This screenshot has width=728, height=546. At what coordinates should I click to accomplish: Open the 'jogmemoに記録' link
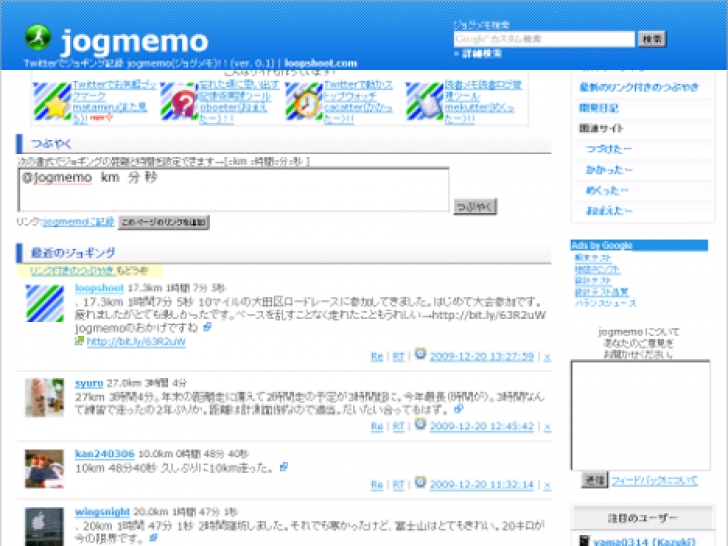point(78,222)
